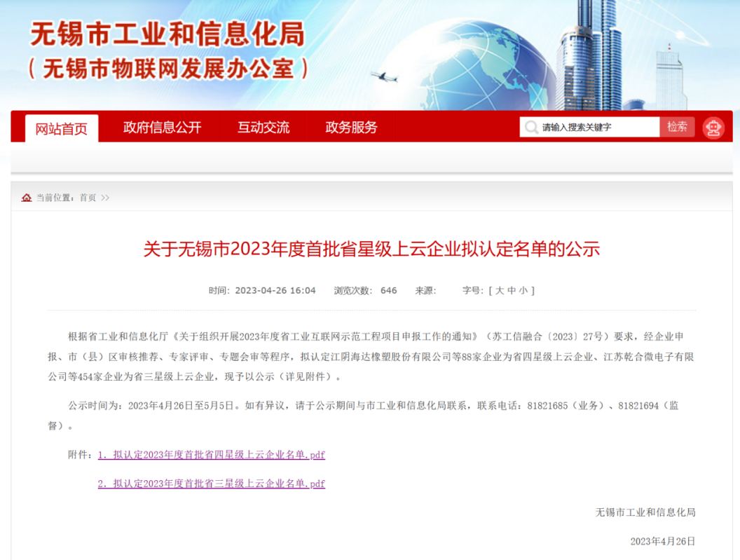Click the 当前位置 breadcrumb label
Screen dimensions: 740x560
[x=55, y=198]
